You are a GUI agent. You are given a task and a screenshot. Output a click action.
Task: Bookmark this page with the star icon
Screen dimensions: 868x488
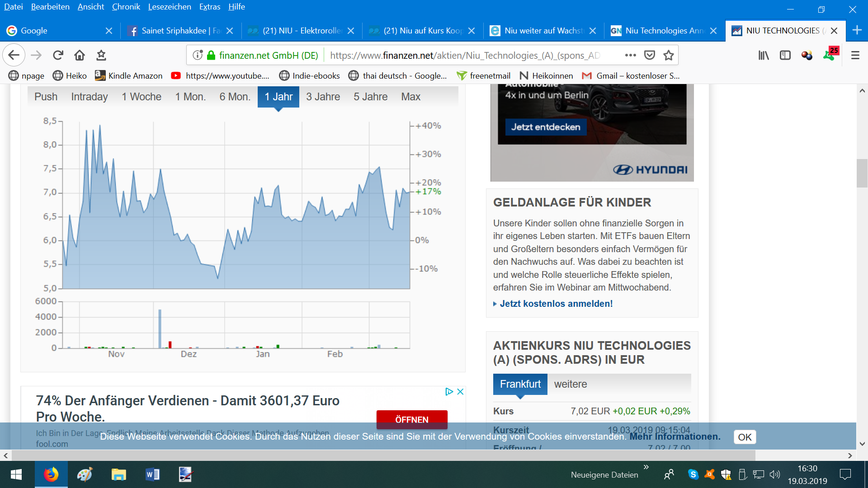click(668, 55)
